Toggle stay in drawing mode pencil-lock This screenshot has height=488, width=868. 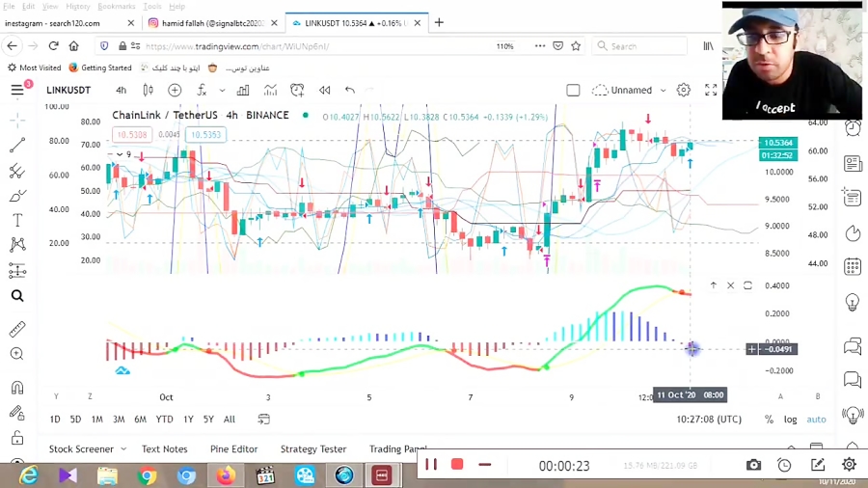(x=17, y=412)
